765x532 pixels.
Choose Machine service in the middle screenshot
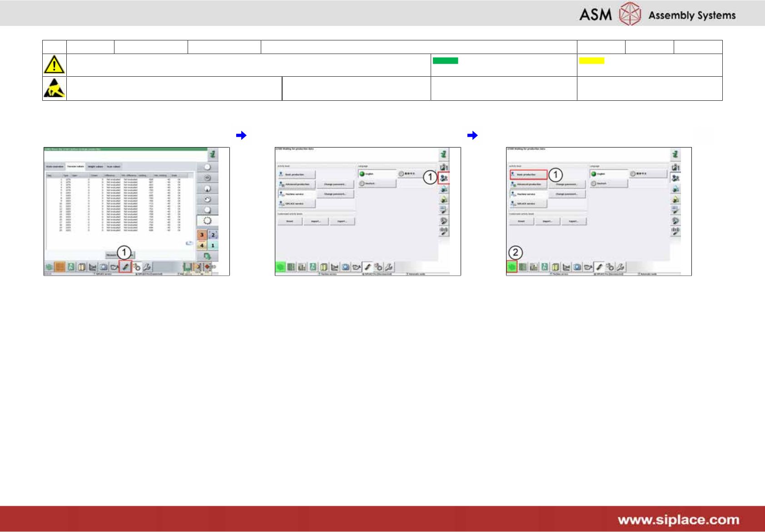pos(297,194)
